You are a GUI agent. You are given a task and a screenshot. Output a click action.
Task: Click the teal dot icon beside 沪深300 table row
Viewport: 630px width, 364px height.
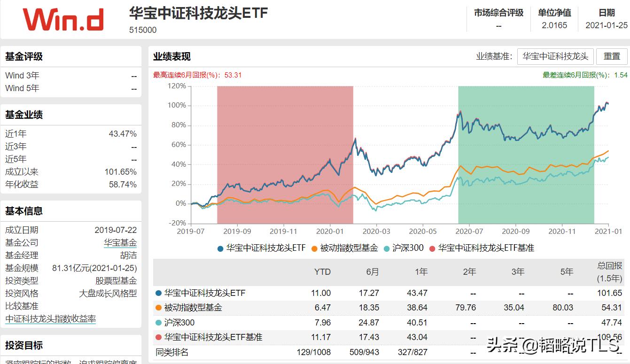(158, 323)
